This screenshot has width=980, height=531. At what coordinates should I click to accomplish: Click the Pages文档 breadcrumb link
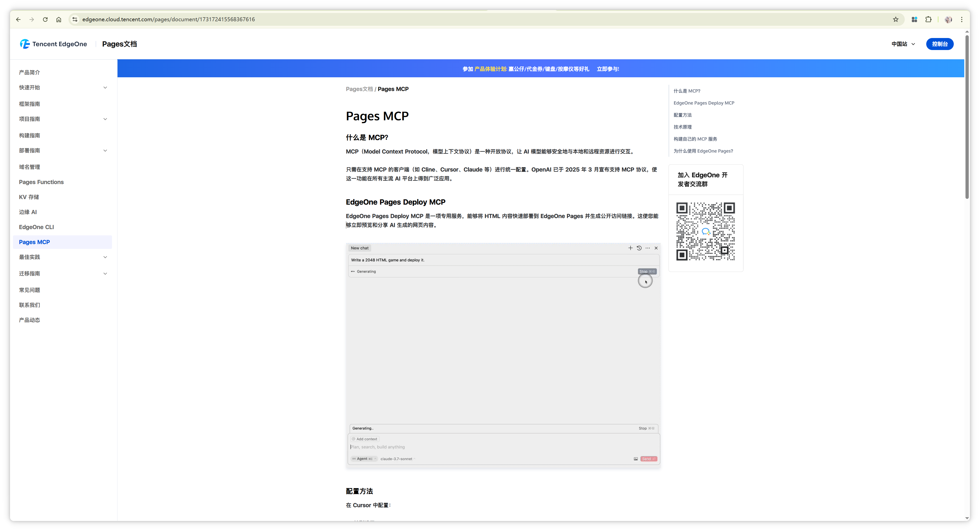(x=359, y=89)
